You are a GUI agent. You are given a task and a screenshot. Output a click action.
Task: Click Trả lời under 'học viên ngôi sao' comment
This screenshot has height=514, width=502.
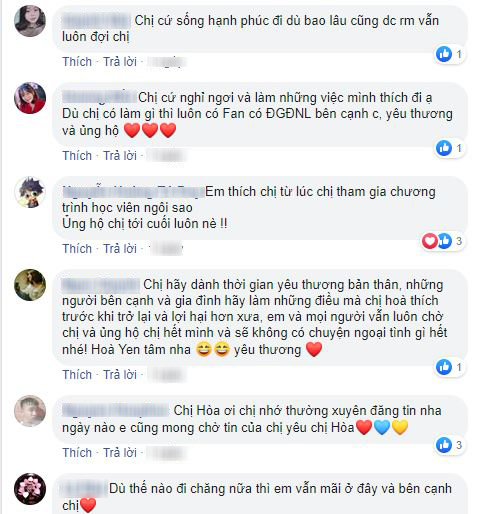120,249
